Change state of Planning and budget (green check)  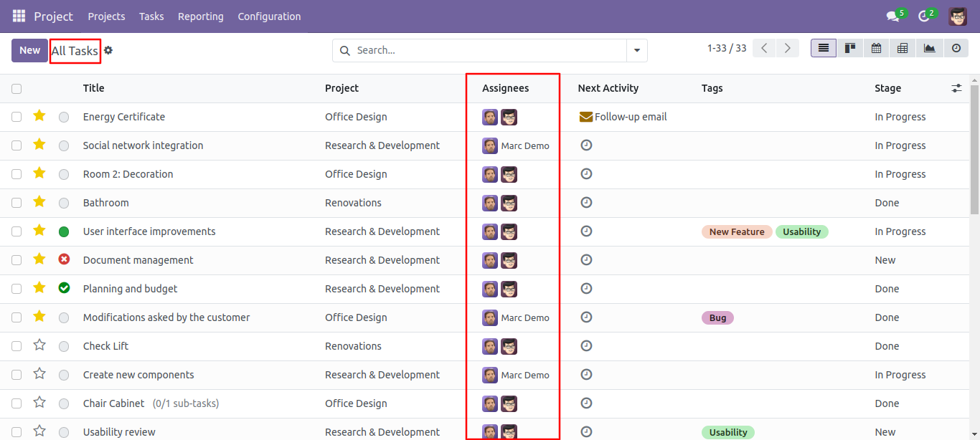(x=64, y=288)
